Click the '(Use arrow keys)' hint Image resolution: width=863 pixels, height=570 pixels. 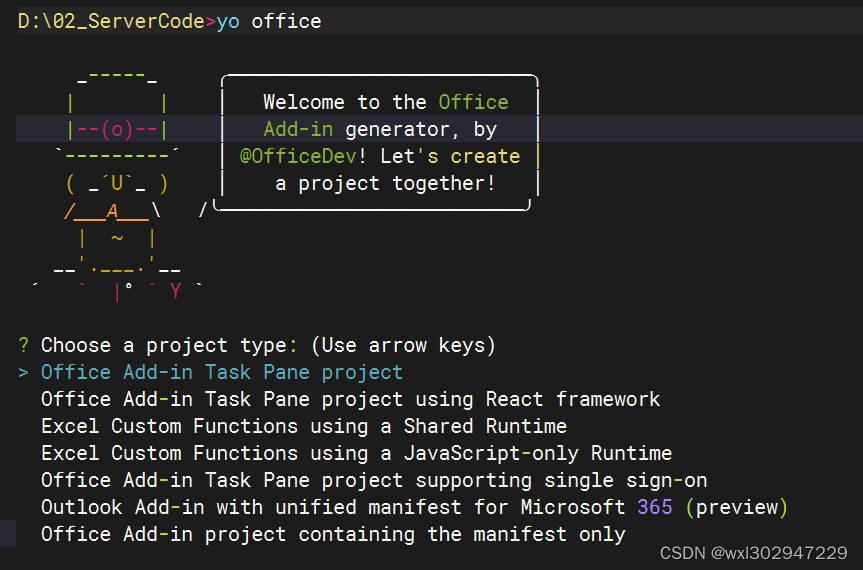(x=403, y=346)
